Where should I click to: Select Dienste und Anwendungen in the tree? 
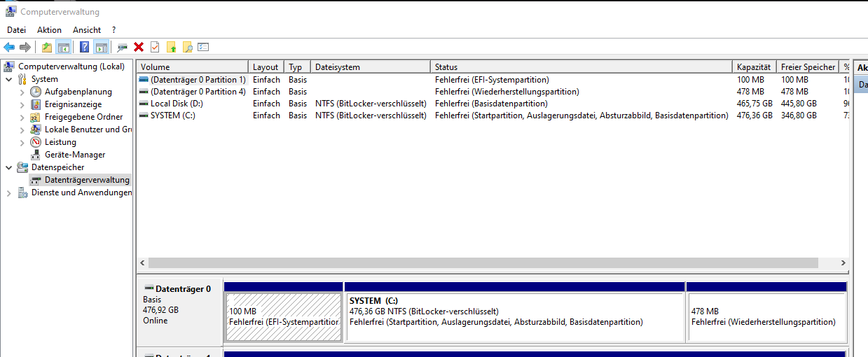[82, 192]
